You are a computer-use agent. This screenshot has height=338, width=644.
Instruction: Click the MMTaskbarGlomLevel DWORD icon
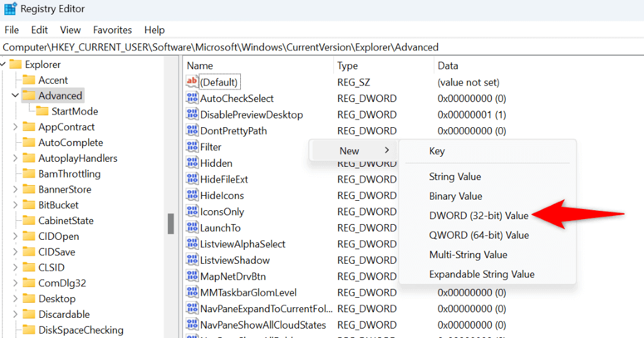[x=192, y=292]
